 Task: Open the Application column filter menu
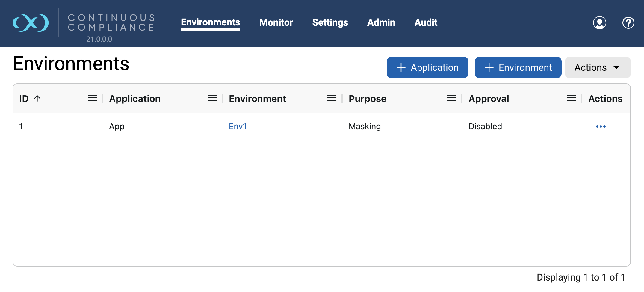click(212, 98)
